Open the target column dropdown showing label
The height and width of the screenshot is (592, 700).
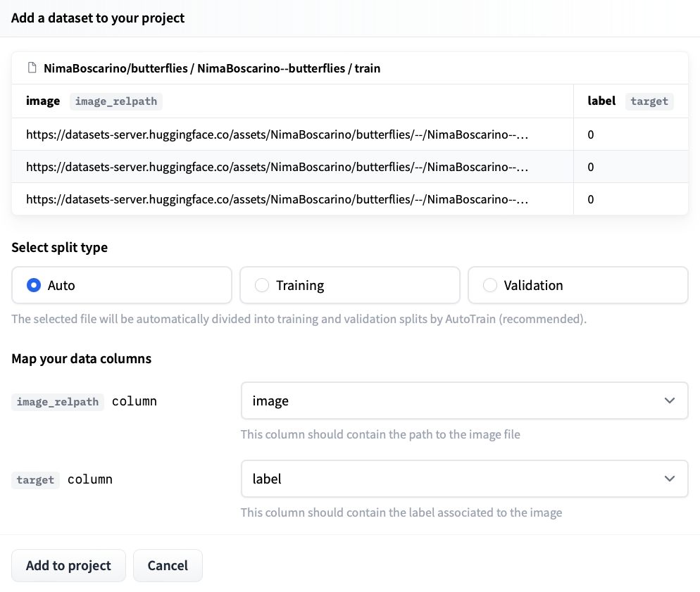(465, 479)
